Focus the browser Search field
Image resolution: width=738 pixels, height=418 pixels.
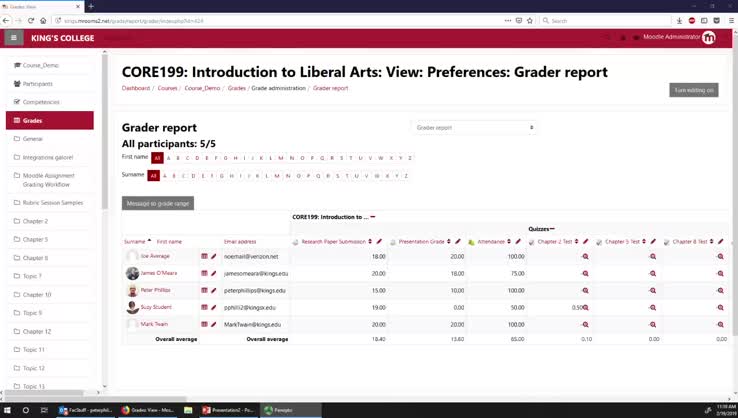tap(605, 21)
